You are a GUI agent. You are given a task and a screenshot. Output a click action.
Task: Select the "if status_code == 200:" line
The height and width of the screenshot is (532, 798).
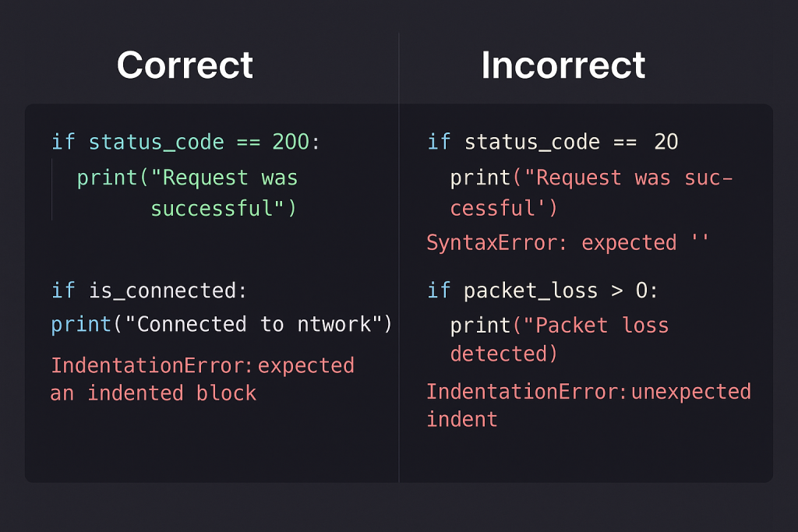(x=185, y=142)
